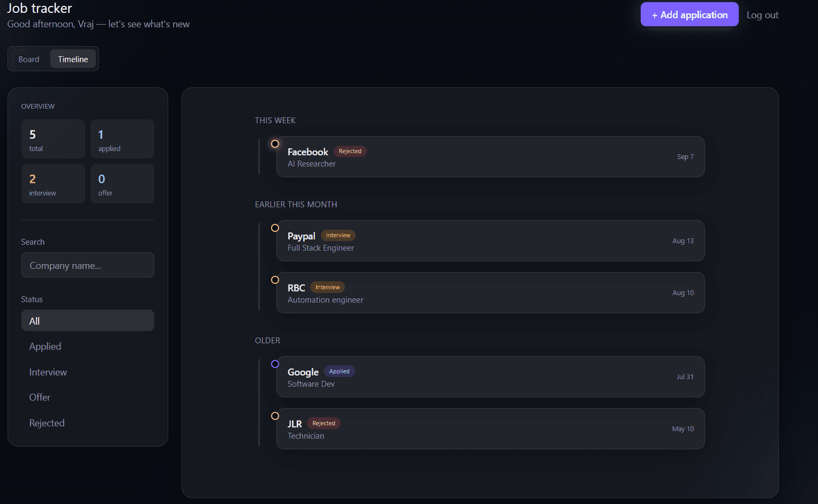Image resolution: width=818 pixels, height=504 pixels.
Task: Click the purple timeline marker beside Google
Action: tap(275, 364)
